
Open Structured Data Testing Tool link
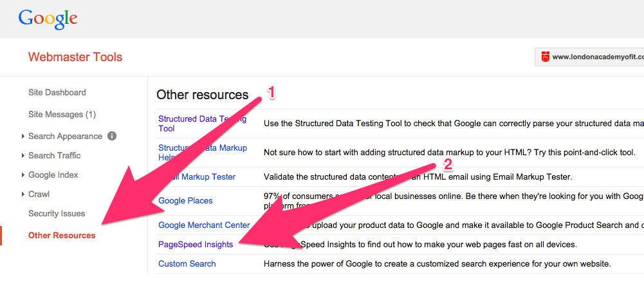tap(203, 124)
